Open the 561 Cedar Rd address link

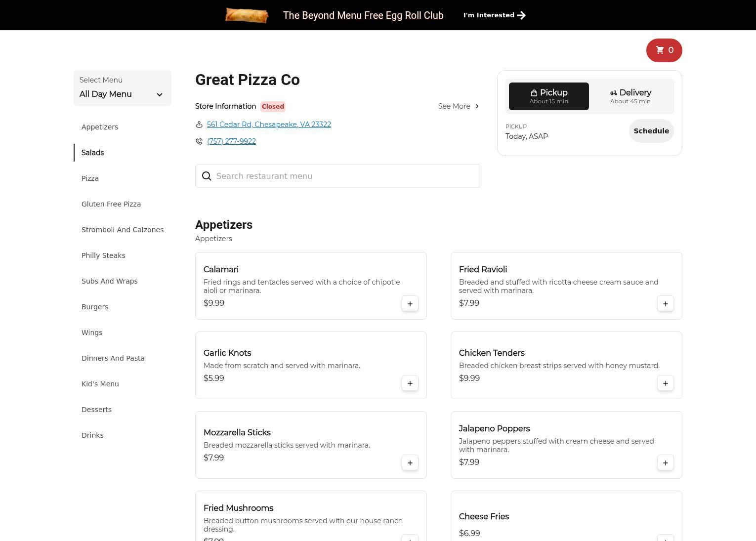[x=269, y=125]
